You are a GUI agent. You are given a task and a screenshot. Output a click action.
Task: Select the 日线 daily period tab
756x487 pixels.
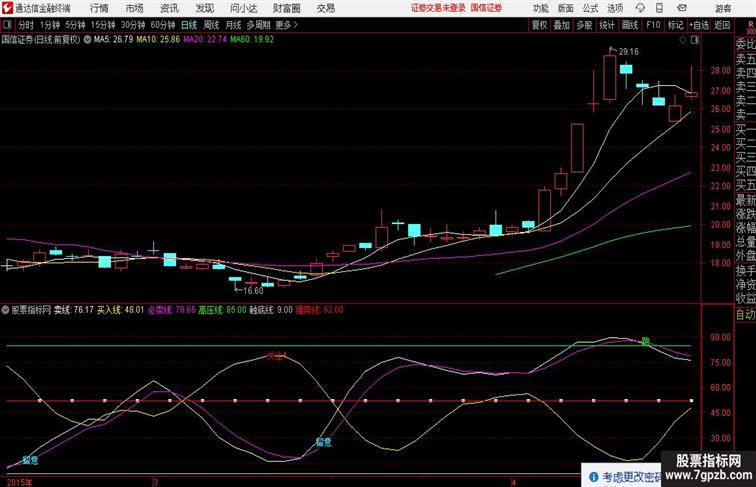(189, 25)
